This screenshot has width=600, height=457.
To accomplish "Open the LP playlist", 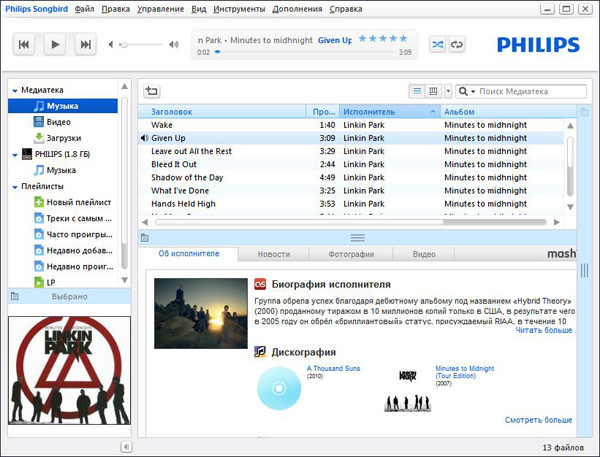I will pos(45,282).
